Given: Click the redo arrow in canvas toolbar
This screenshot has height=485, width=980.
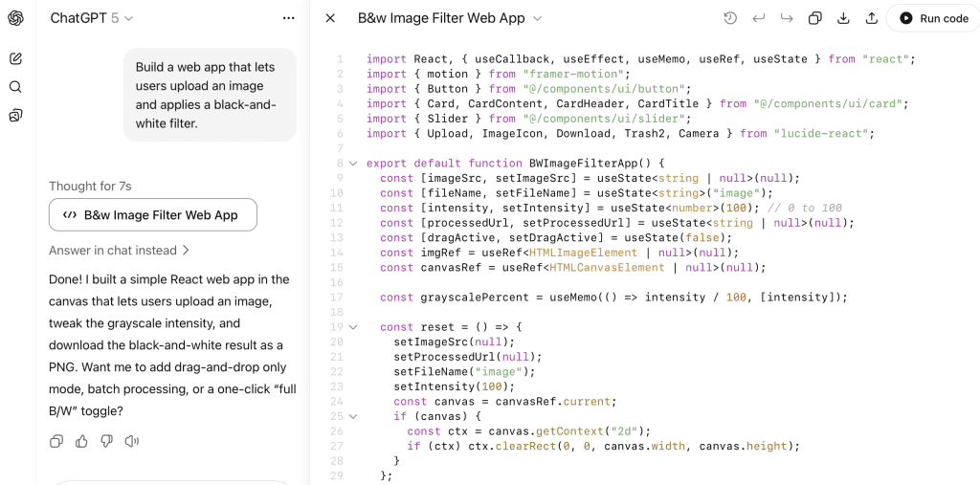Looking at the screenshot, I should [787, 19].
